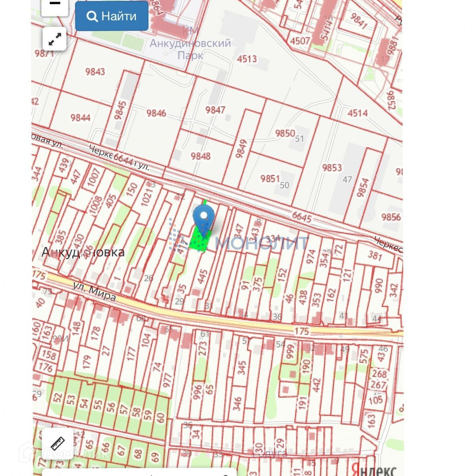This screenshot has width=476, height=476.
Task: Click parcel number 342
Action: coord(393,291)
